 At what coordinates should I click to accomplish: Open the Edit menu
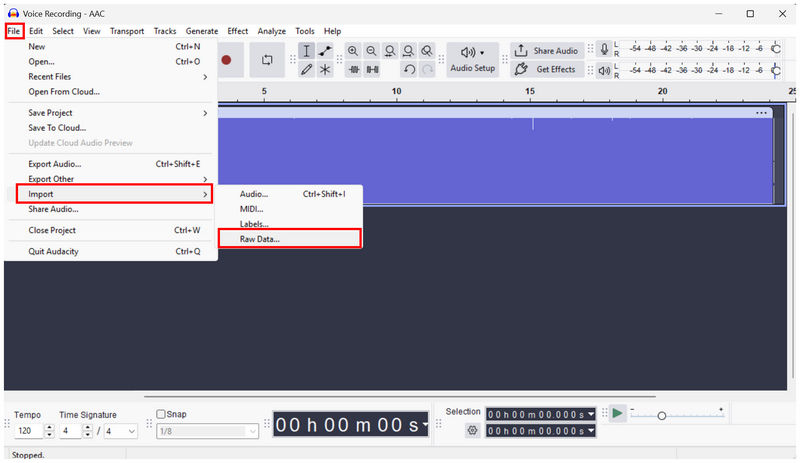pos(36,31)
